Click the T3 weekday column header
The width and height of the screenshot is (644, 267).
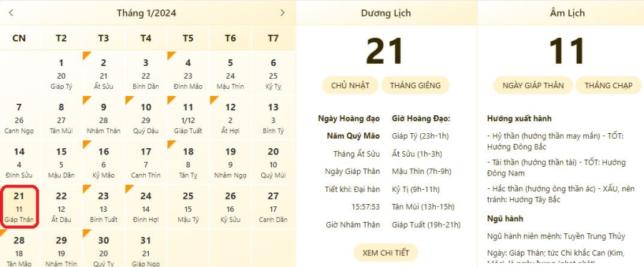104,38
